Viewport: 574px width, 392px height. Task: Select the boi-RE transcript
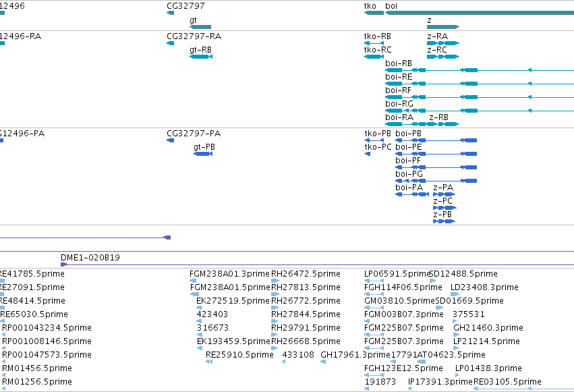coord(480,84)
